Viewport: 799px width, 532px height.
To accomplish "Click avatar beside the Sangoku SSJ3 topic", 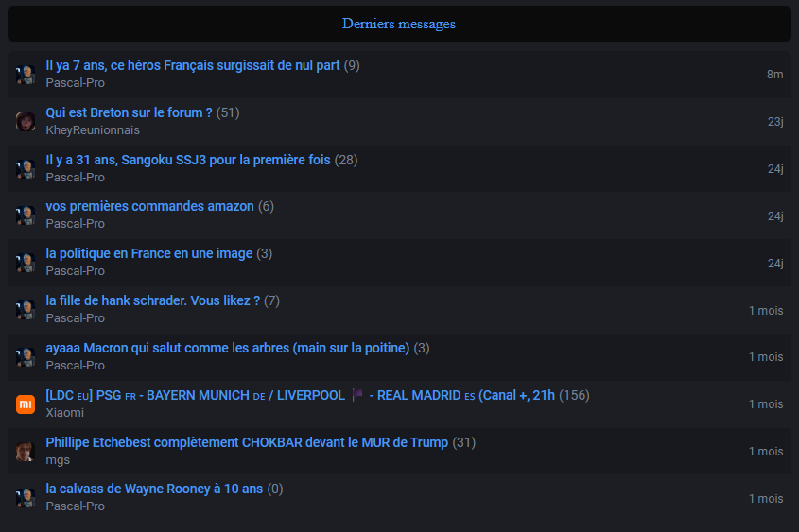I will point(26,169).
